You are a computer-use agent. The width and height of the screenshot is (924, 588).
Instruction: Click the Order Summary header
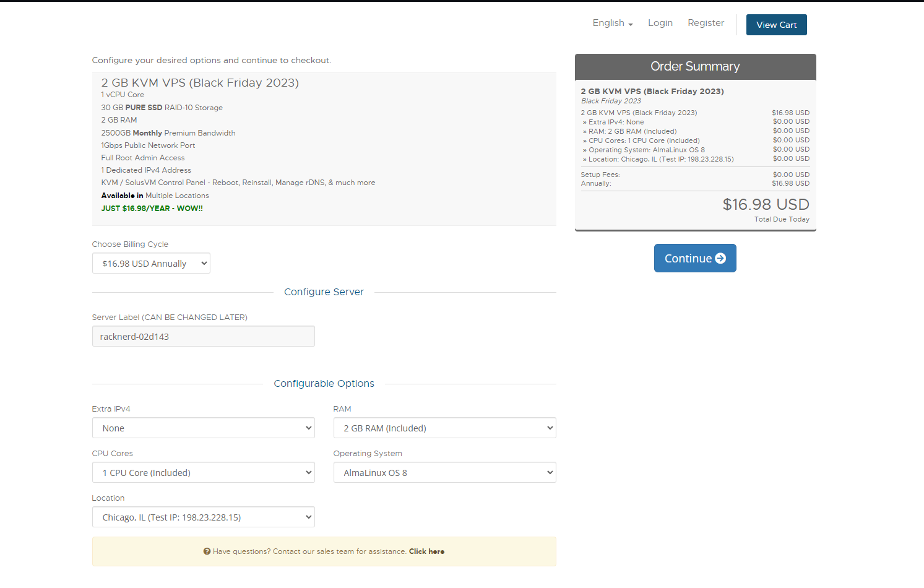[x=695, y=67]
